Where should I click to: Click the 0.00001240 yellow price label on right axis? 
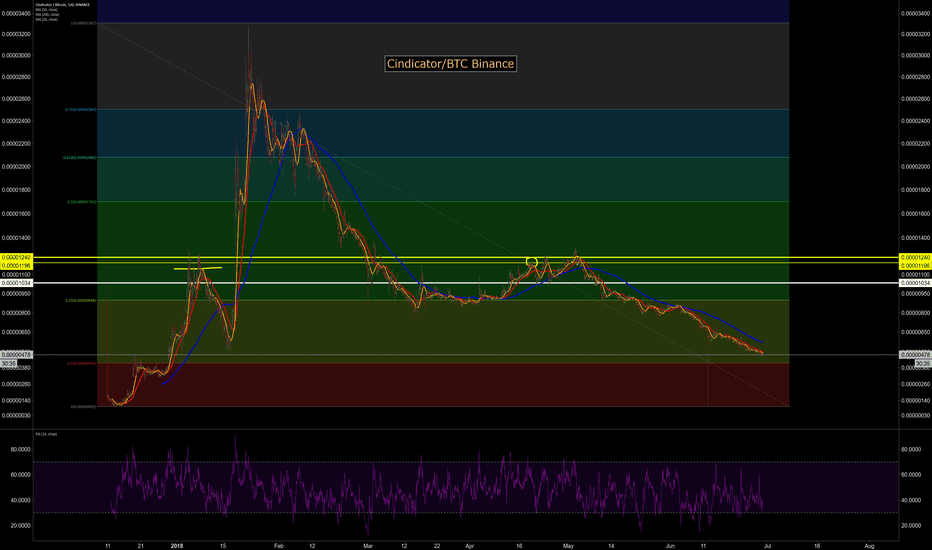point(915,258)
